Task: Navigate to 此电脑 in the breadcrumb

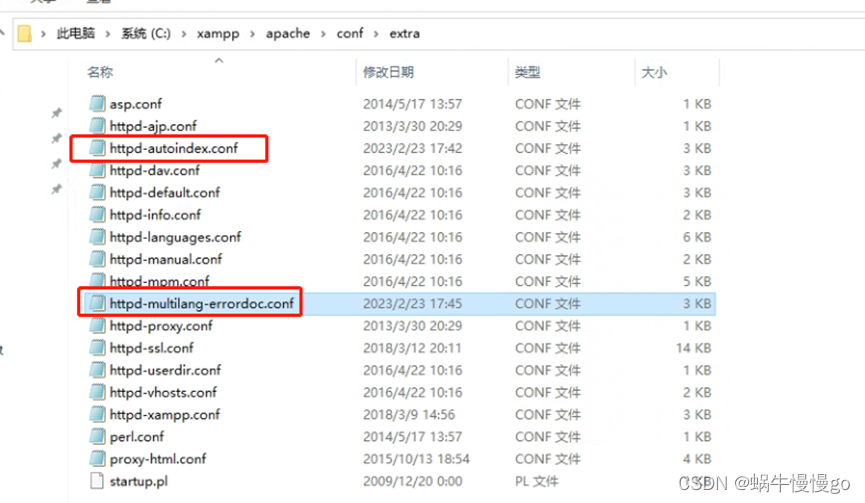Action: [x=76, y=34]
